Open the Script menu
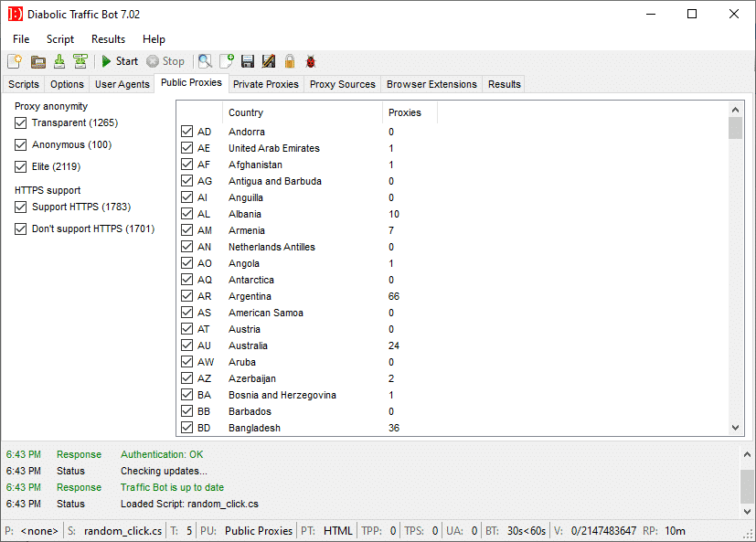The height and width of the screenshot is (542, 756). (x=60, y=39)
